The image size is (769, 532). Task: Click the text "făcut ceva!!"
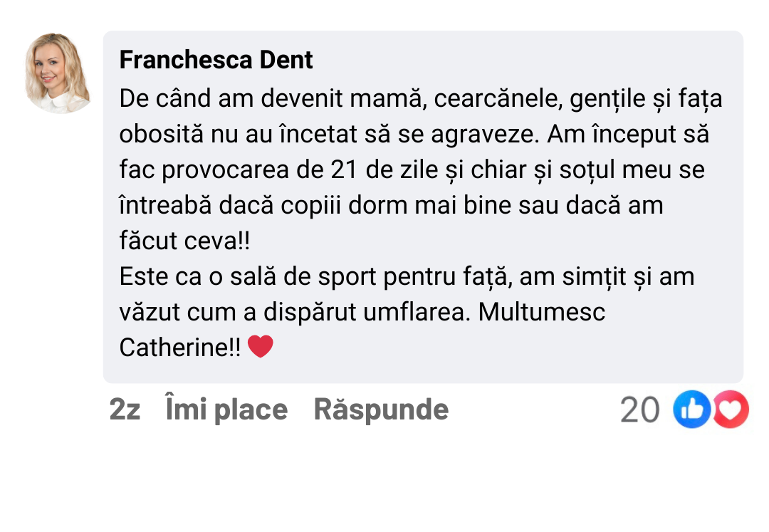[185, 241]
